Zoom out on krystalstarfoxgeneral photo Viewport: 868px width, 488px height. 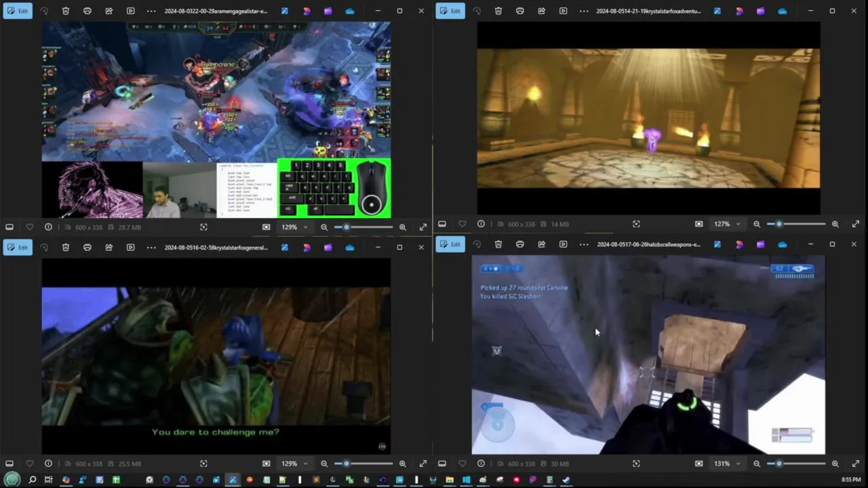point(324,464)
